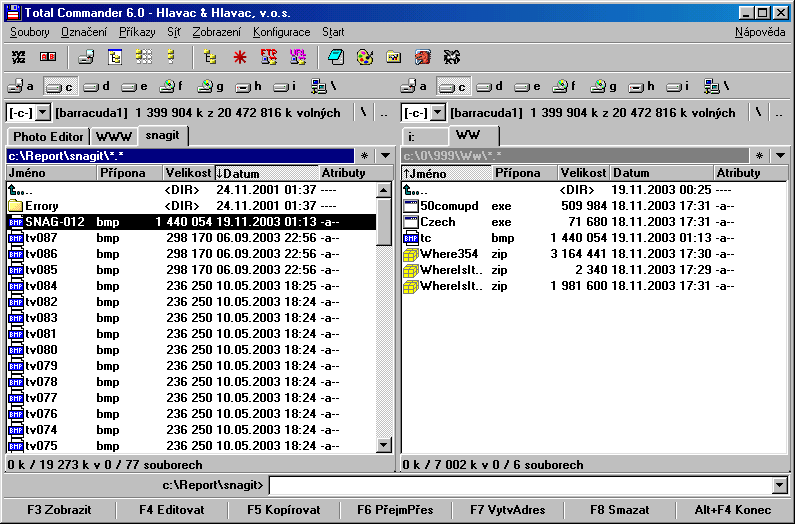Launch the cyan notepad toolbar icon

click(x=336, y=57)
